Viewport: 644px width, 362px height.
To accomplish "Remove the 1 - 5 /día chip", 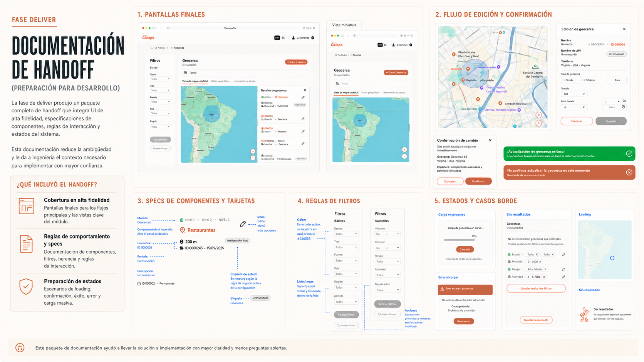I will pos(544,277).
